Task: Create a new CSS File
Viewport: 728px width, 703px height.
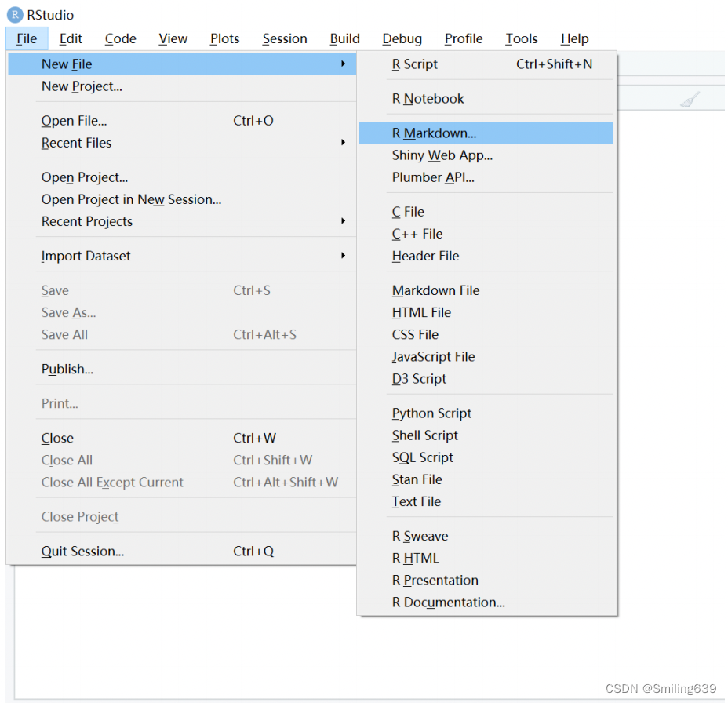Action: click(486, 335)
